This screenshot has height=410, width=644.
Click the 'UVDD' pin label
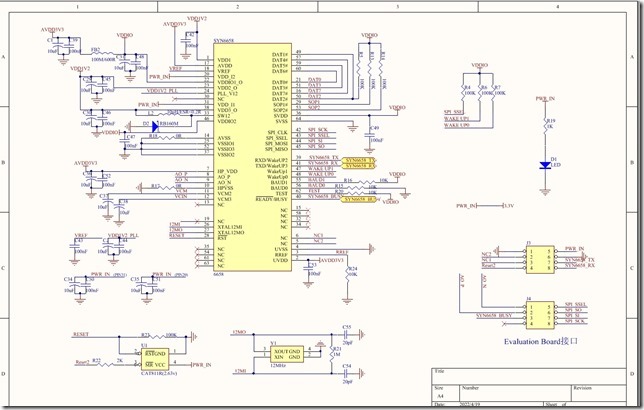pyautogui.click(x=281, y=260)
